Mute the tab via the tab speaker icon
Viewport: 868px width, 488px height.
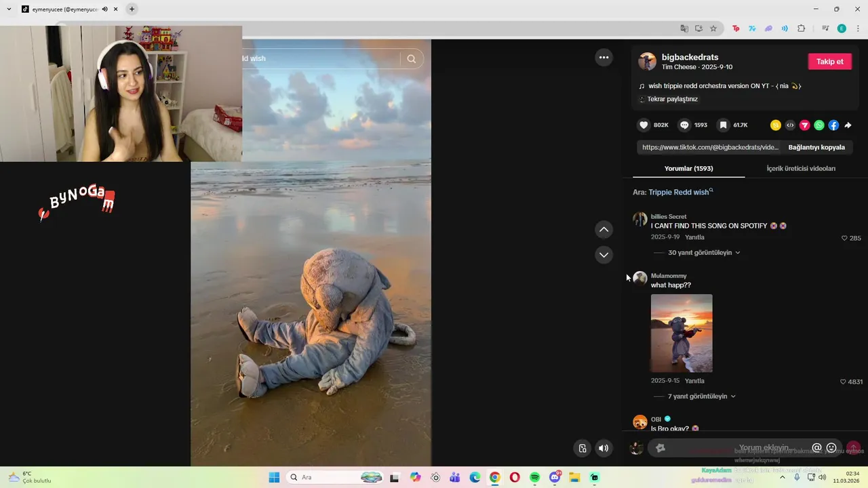click(104, 9)
